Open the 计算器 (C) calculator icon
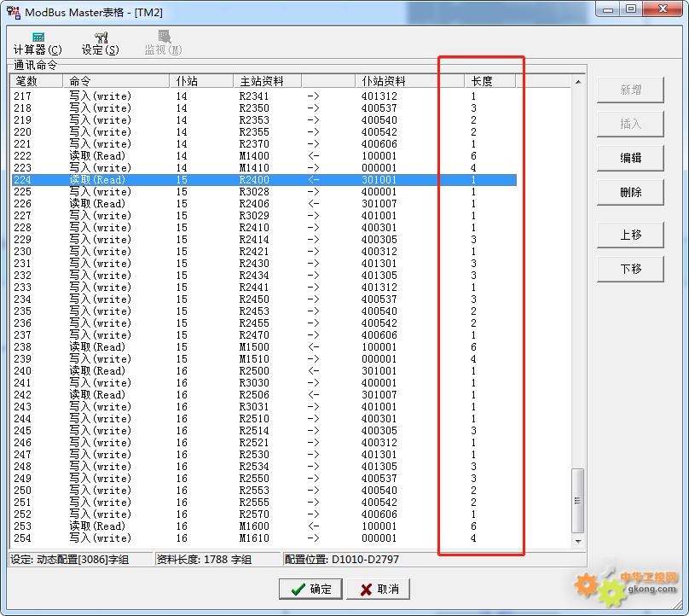 [x=38, y=44]
